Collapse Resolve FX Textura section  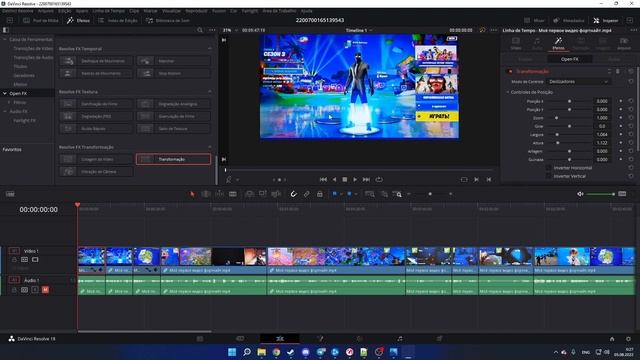210,91
